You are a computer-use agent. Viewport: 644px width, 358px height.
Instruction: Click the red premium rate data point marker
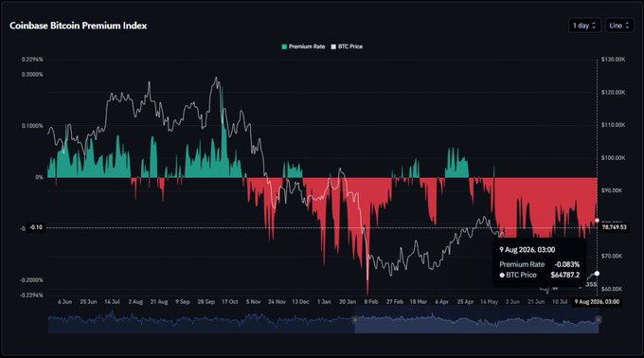[598, 221]
